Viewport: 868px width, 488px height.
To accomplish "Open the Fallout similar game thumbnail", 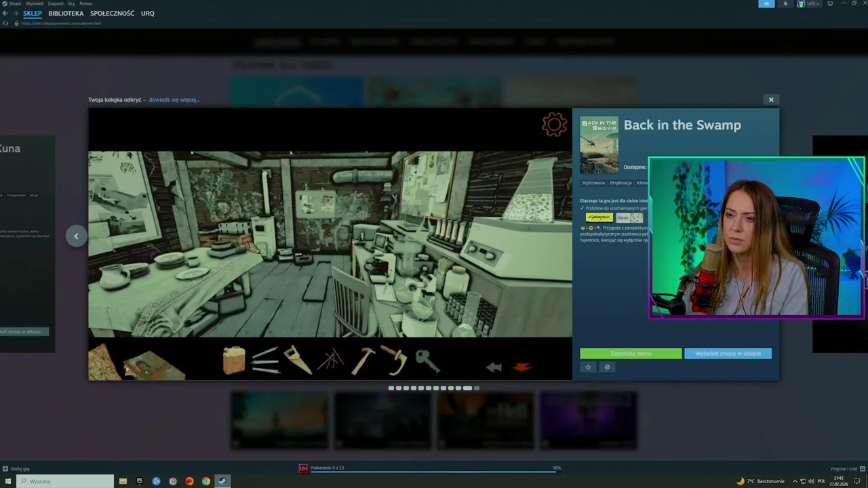I will (x=629, y=218).
